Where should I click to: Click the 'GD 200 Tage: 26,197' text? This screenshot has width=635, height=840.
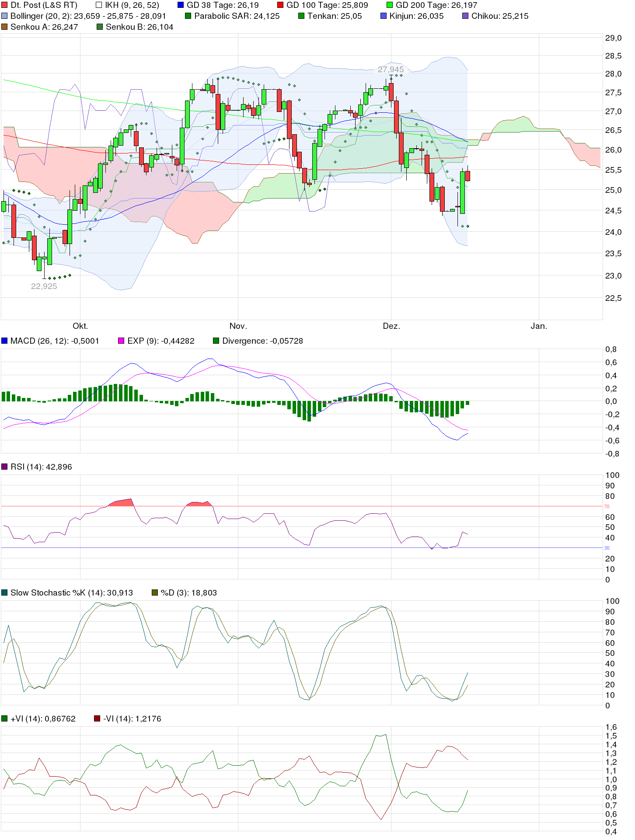[x=436, y=5]
